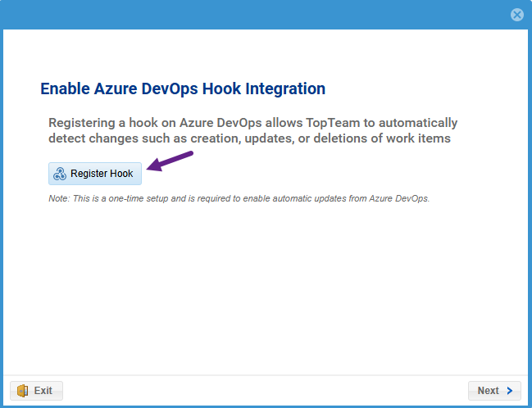The width and height of the screenshot is (532, 408).
Task: Click the one-time setup note text
Action: [239, 199]
